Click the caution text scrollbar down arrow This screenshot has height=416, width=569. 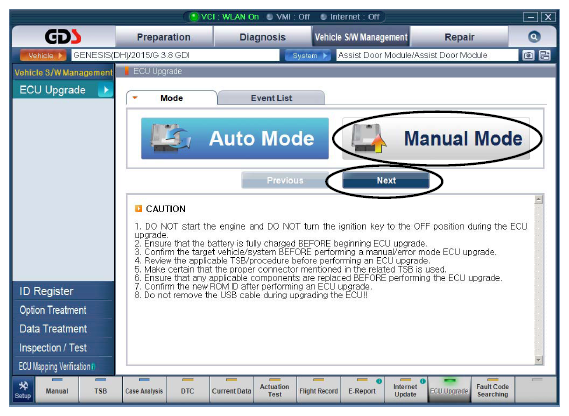click(x=539, y=360)
